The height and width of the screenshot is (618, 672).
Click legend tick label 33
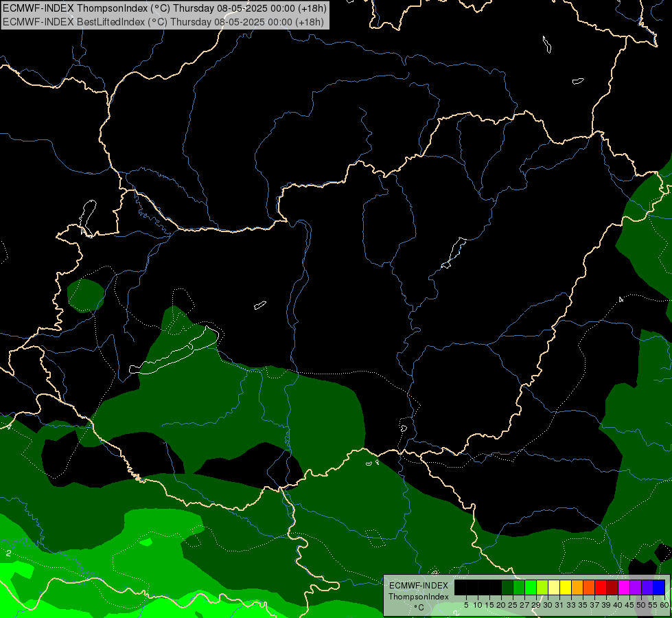571,605
